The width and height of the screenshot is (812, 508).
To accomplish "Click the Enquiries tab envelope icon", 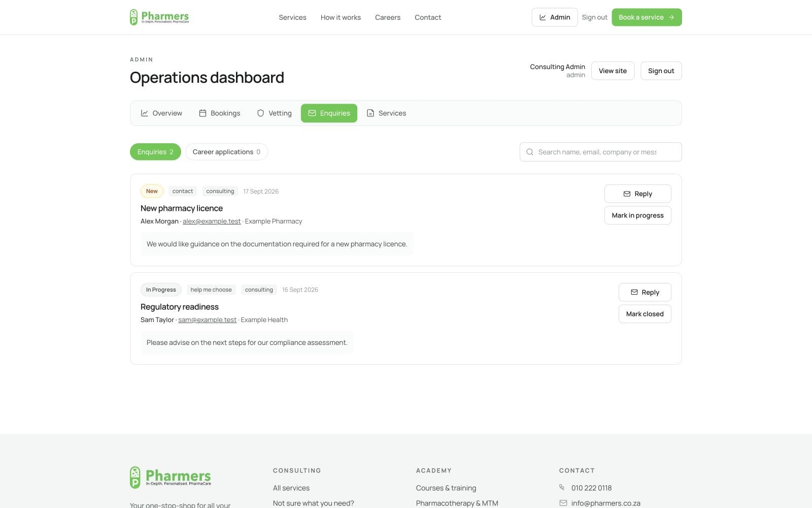I will pos(312,113).
